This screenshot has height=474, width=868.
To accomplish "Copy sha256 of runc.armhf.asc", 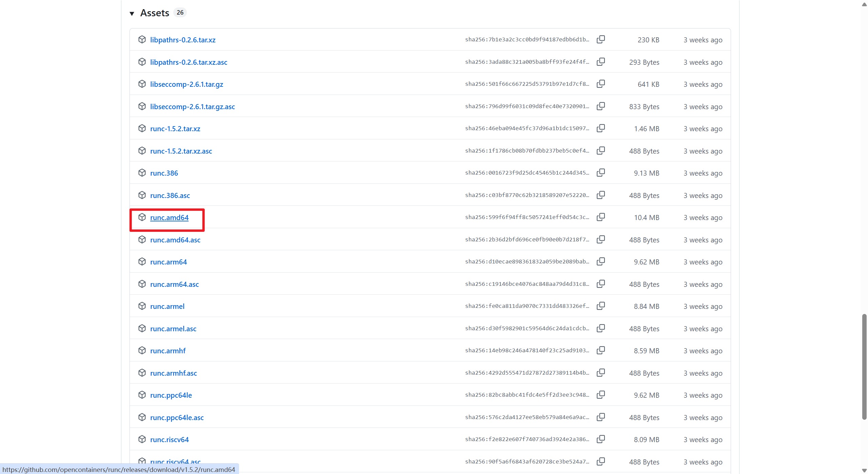I will pos(600,373).
